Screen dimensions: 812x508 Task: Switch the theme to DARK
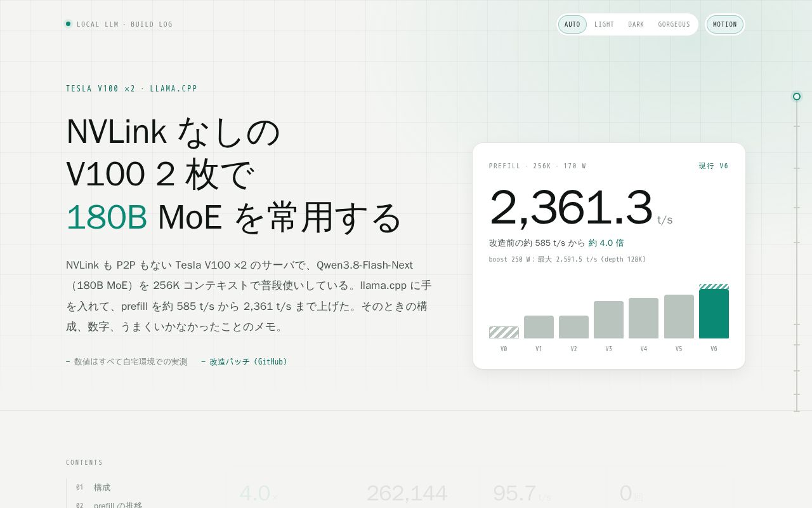tap(636, 25)
